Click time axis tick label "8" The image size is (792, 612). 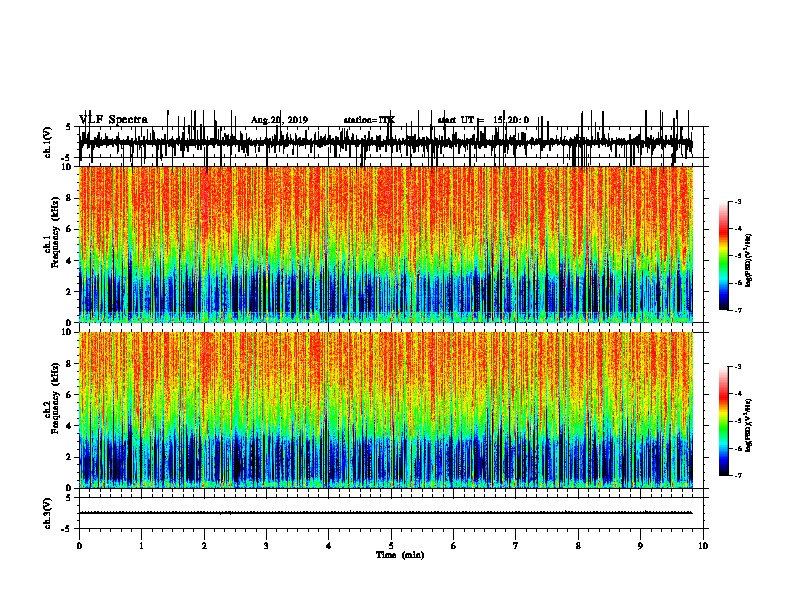pyautogui.click(x=578, y=546)
